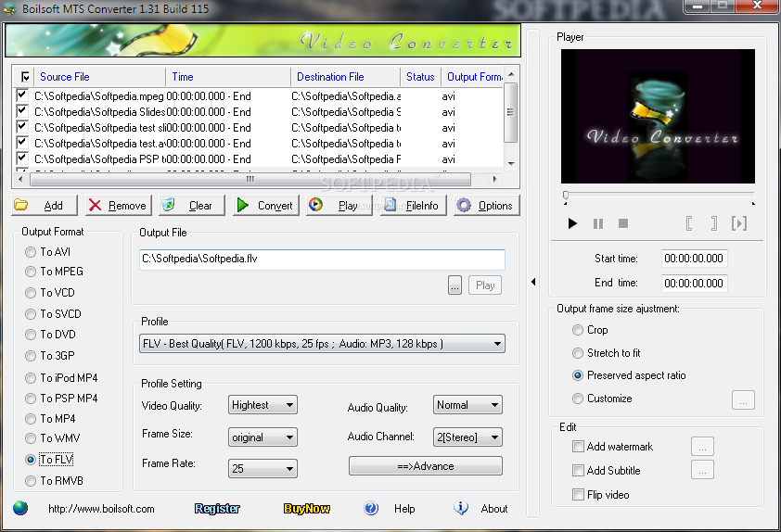Screen dimensions: 781x532
Task: Click the file list horizontal scrollbar
Action: click(250, 179)
